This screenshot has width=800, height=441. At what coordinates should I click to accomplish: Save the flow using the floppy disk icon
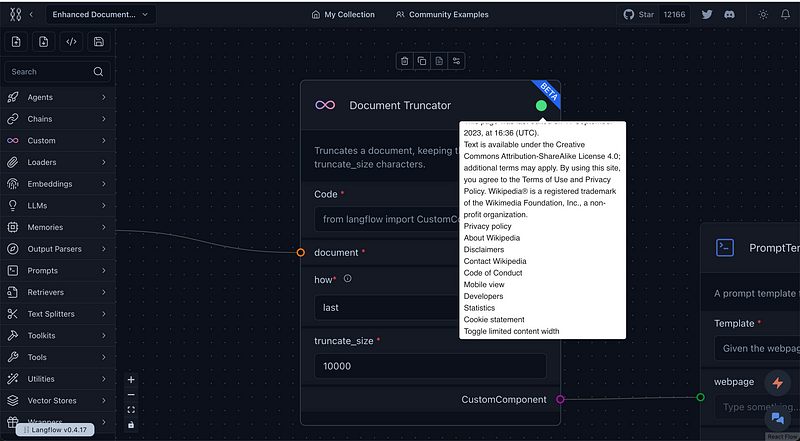98,41
